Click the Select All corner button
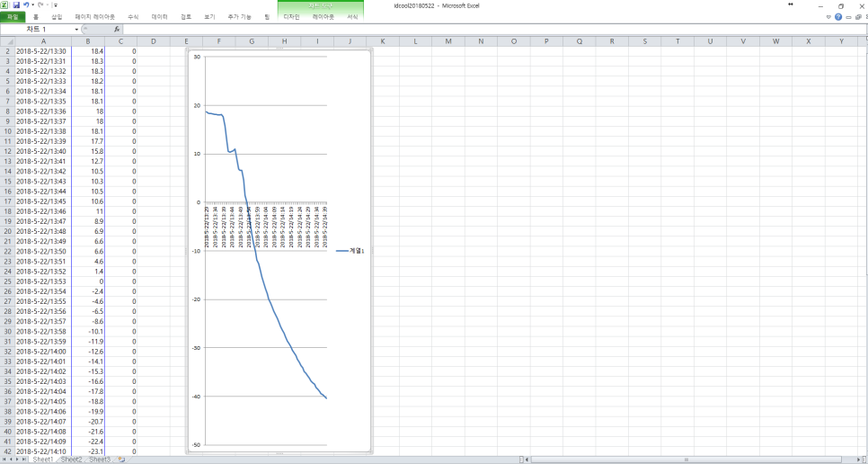This screenshot has width=868, height=464. [8, 41]
